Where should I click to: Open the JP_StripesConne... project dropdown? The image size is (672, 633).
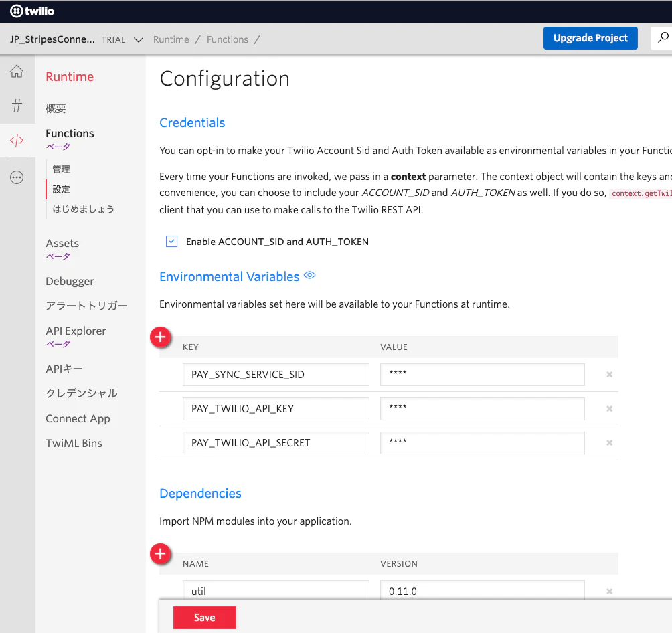[52, 39]
